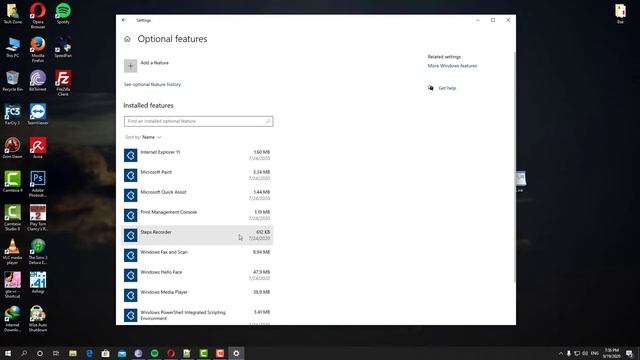Image resolution: width=640 pixels, height=360 pixels.
Task: Open More Windows features link
Action: click(x=452, y=66)
